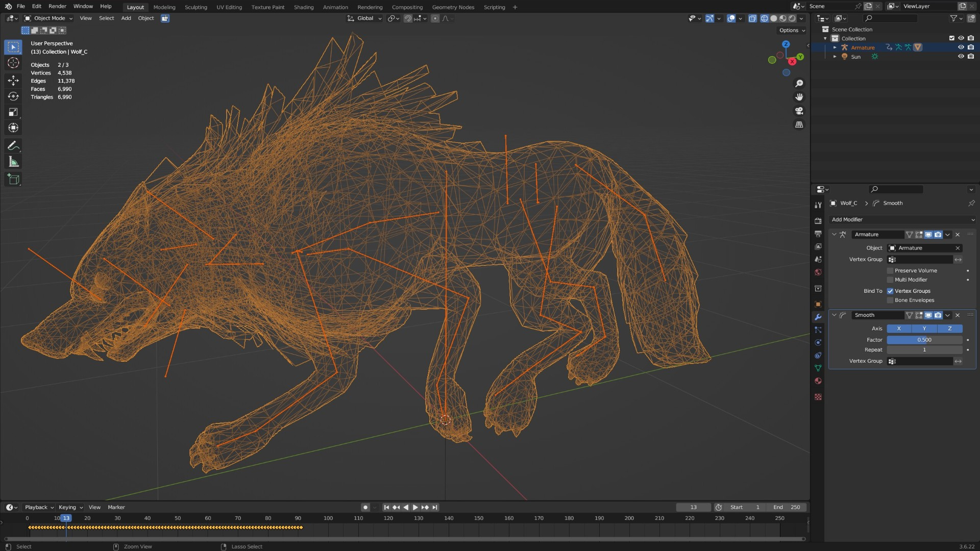The width and height of the screenshot is (980, 551).
Task: Collapse the Smooth modifier panel
Action: (x=834, y=315)
